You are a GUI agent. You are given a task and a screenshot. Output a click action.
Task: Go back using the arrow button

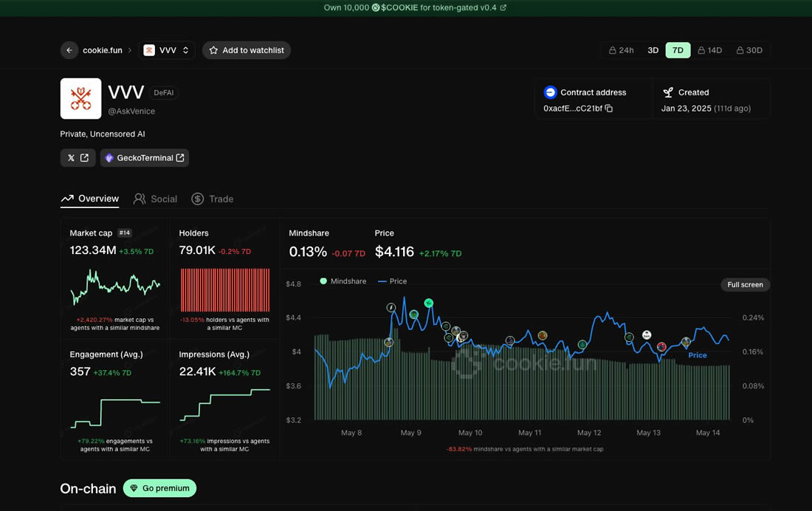[69, 50]
